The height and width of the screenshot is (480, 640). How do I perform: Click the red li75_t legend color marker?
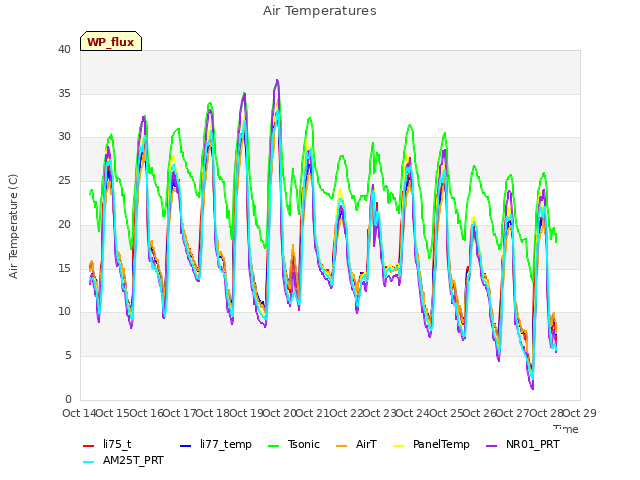pyautogui.click(x=89, y=446)
